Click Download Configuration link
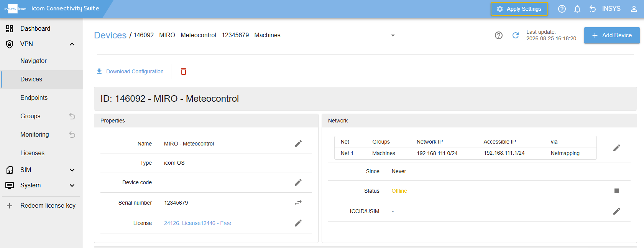Viewport: 644px width, 248px height. click(x=135, y=71)
